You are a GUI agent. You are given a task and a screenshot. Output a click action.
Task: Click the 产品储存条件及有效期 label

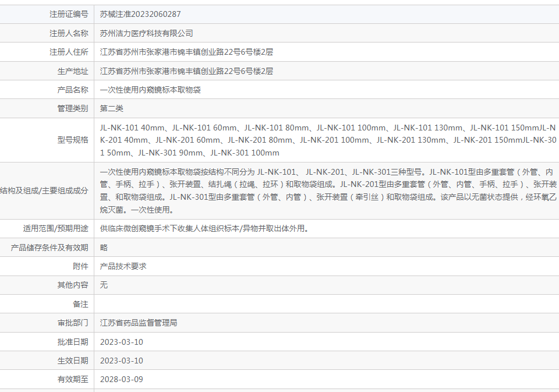(49, 248)
